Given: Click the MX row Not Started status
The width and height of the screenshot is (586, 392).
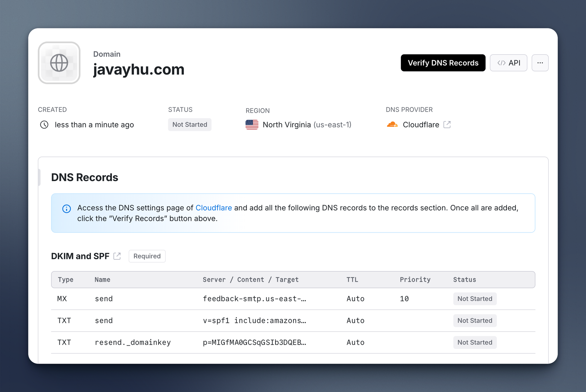Looking at the screenshot, I should click(475, 299).
